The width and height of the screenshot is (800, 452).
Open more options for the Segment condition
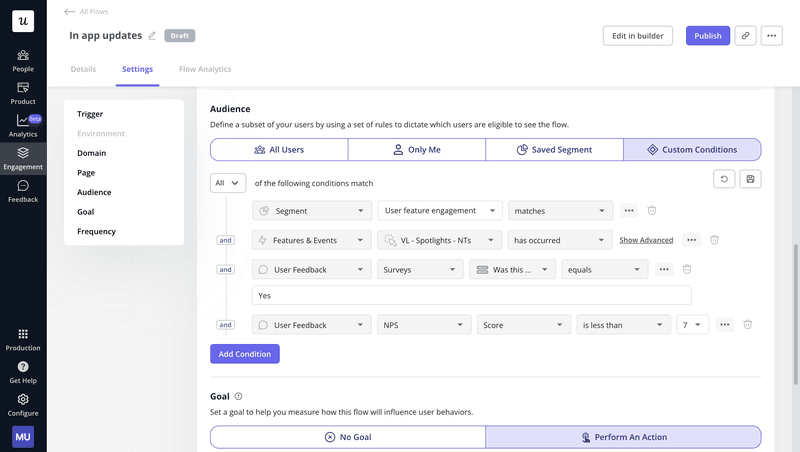pos(629,210)
